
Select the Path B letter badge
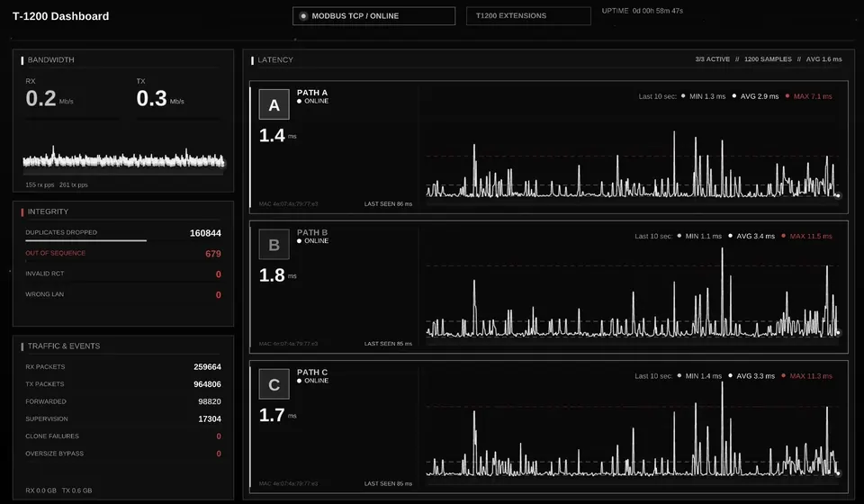tap(274, 245)
